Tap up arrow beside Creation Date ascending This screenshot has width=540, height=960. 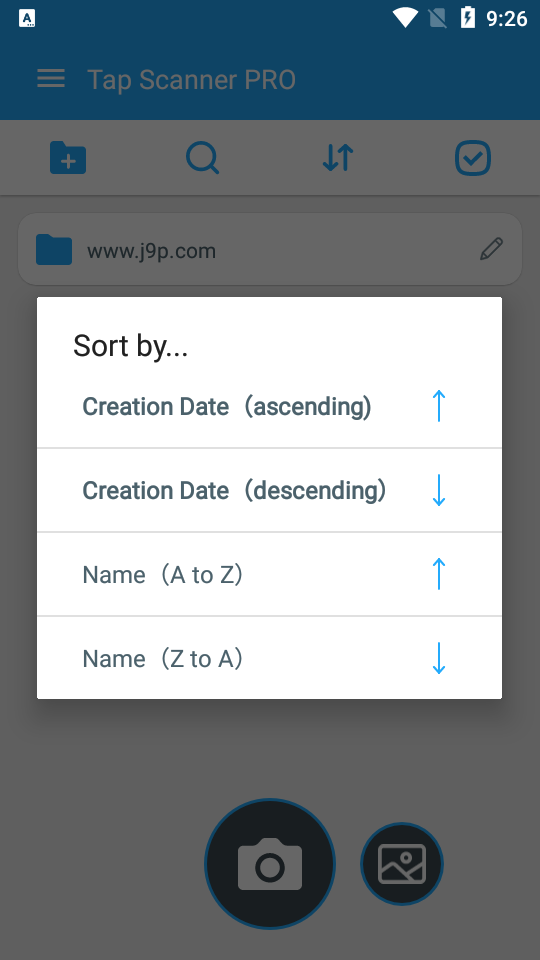[x=438, y=406]
